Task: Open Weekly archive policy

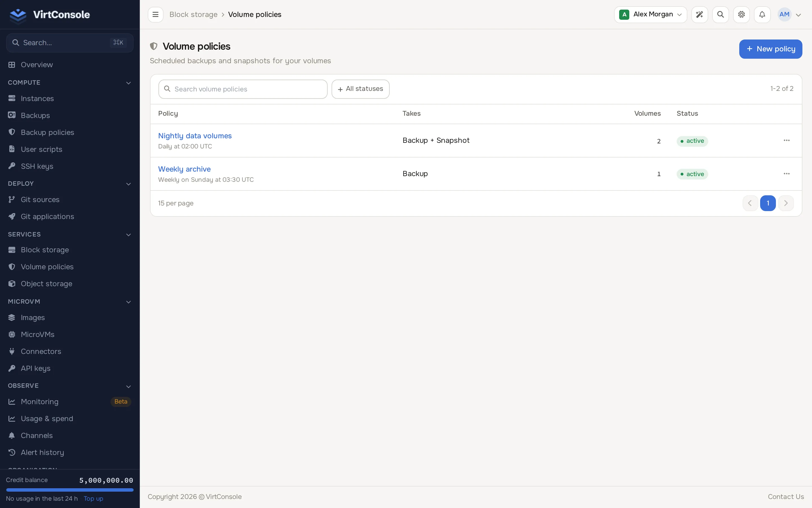Action: pos(184,169)
